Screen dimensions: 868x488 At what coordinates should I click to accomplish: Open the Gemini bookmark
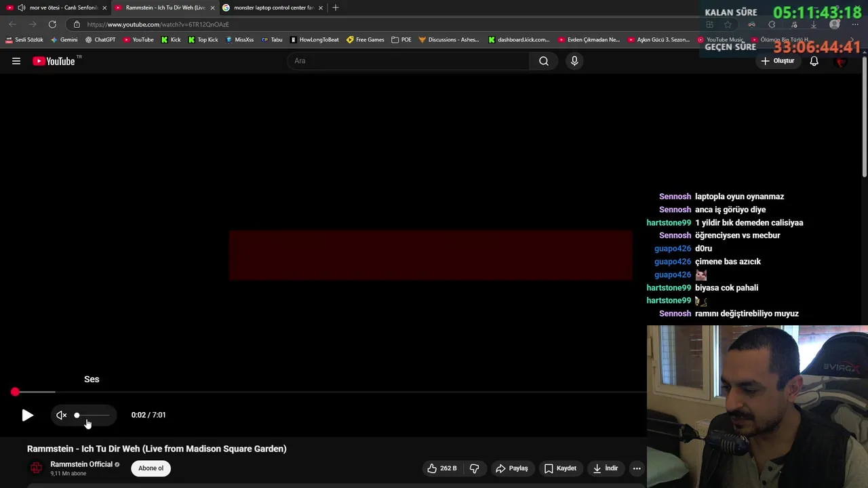click(x=64, y=39)
